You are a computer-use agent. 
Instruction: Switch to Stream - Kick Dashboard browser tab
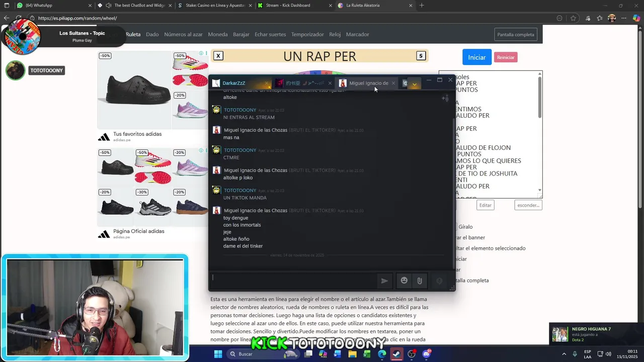294,6
